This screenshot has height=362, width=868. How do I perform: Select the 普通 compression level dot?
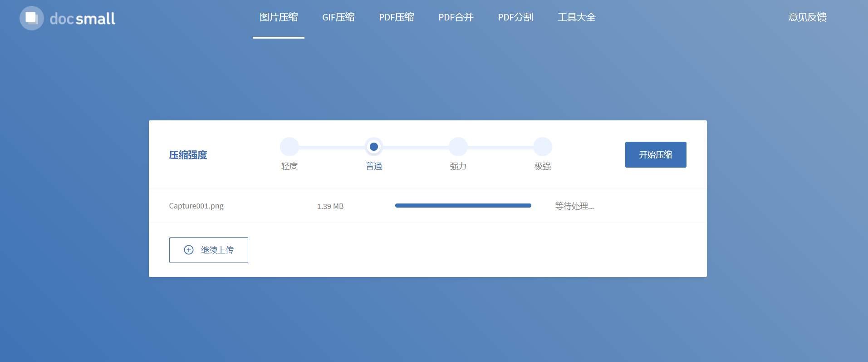[x=374, y=147]
